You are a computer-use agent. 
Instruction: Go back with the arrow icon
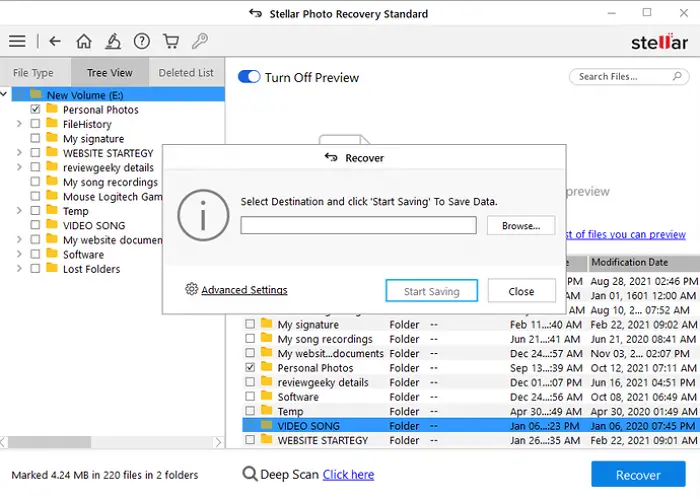(x=55, y=41)
